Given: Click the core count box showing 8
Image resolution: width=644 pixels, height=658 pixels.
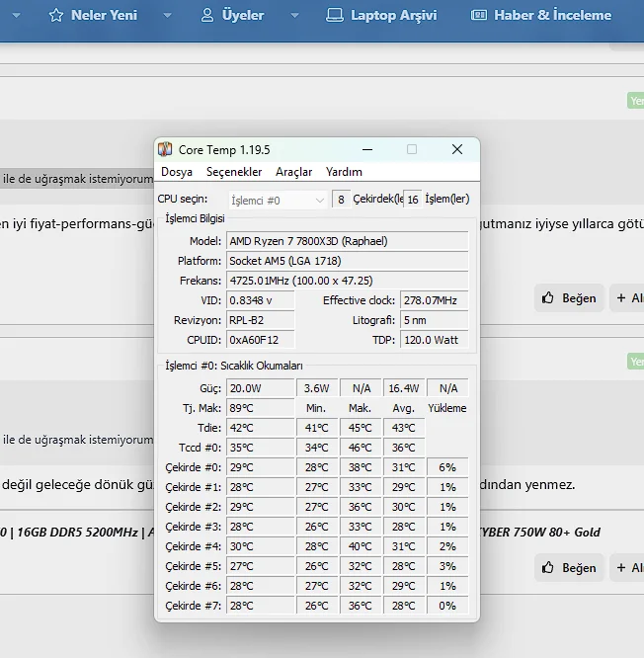Looking at the screenshot, I should pos(341,200).
